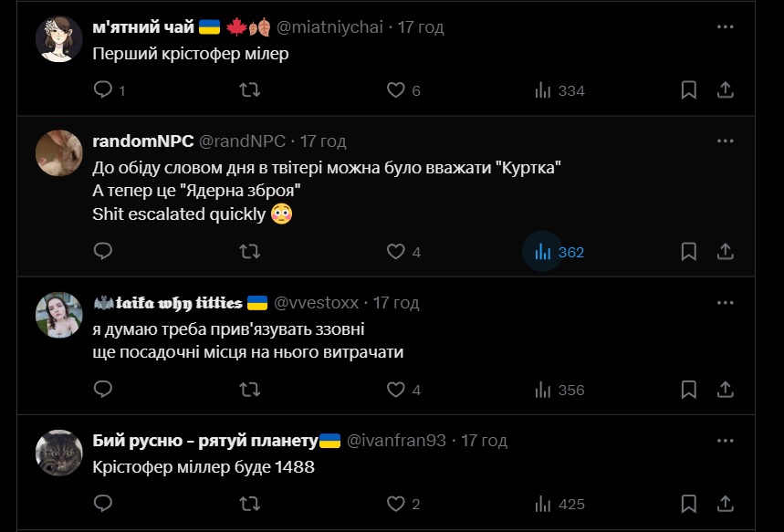
Task: Click the cat avatar of @ivanfran93
Action: tap(59, 453)
